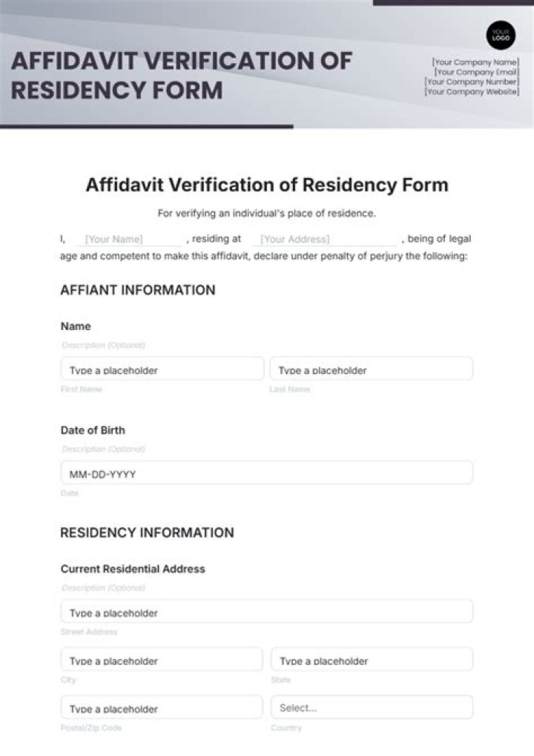This screenshot has width=534, height=756.
Task: Click the circular YOUR LOGO icon
Action: [501, 33]
